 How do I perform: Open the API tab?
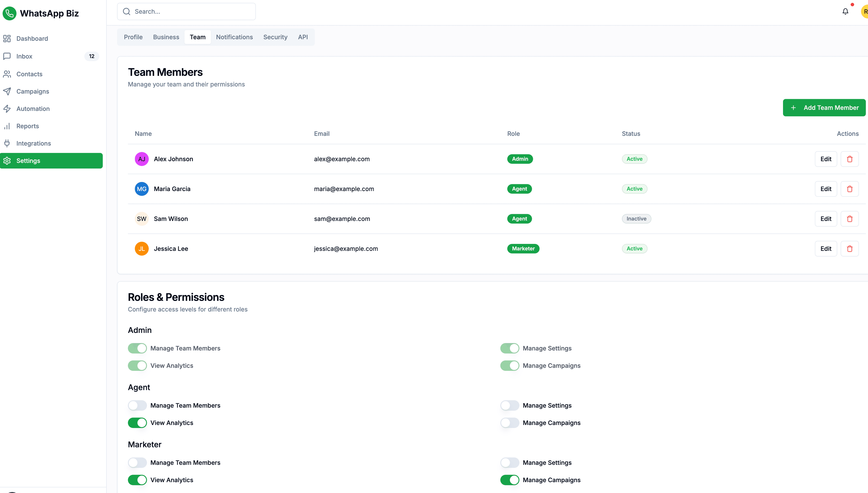click(x=303, y=37)
